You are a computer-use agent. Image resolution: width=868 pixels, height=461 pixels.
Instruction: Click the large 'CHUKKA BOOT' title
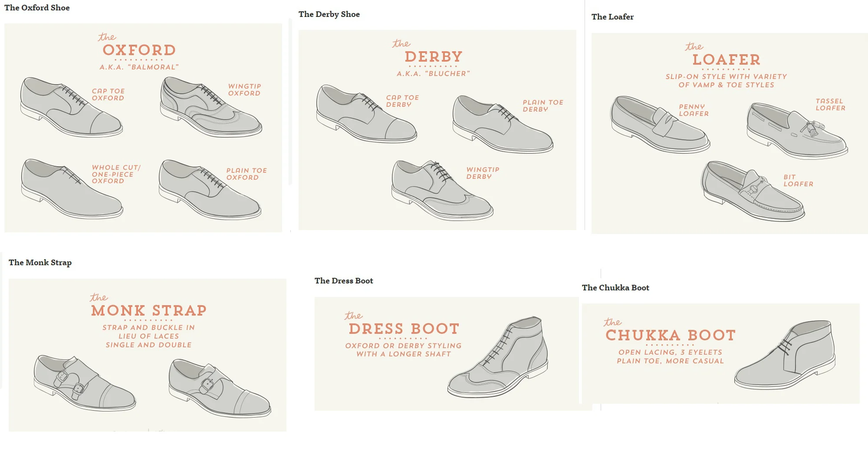(x=671, y=335)
